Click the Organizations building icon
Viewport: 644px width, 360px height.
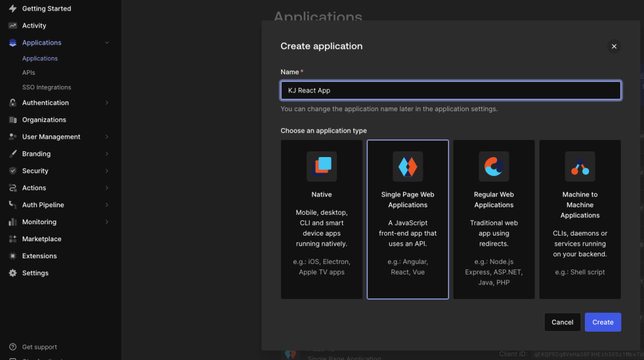pyautogui.click(x=13, y=120)
